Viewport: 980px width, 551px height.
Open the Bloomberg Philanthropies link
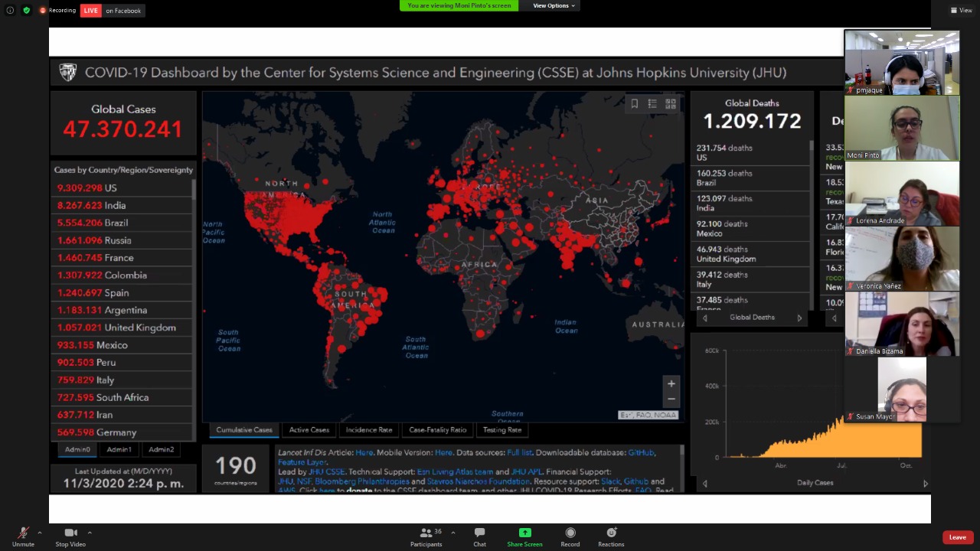(362, 481)
